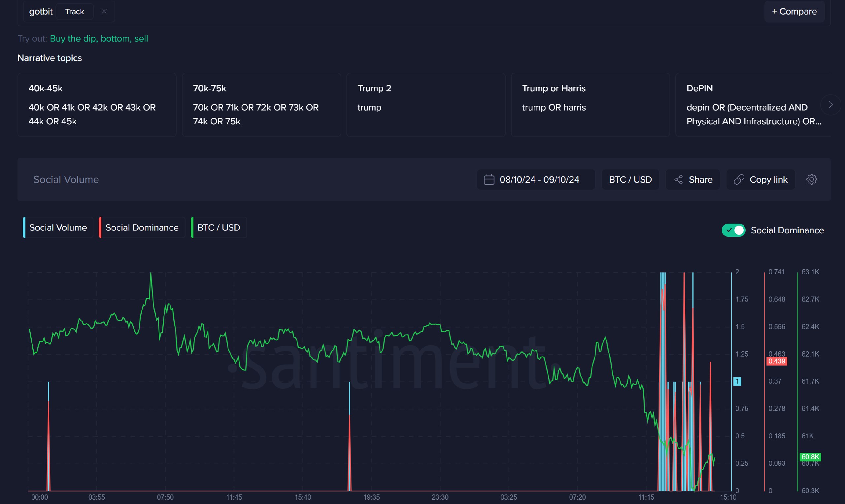Screen dimensions: 845x504
Task: Enable the gotbit search tracking
Action: click(73, 11)
